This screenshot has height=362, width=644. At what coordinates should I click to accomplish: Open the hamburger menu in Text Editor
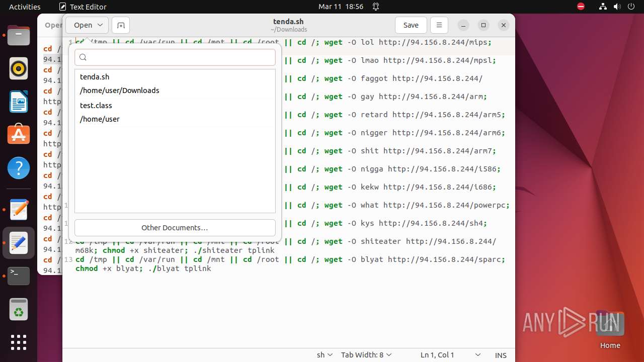coord(439,25)
